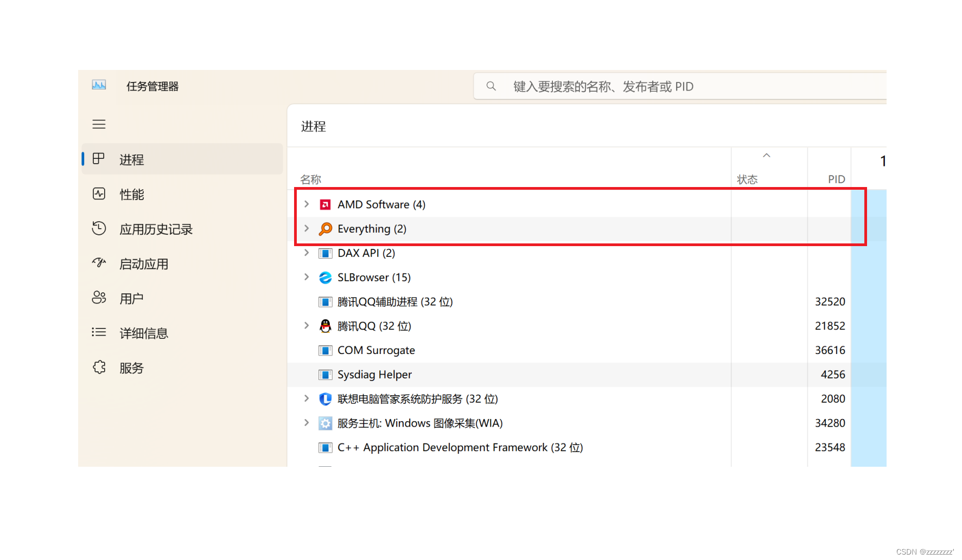962x560 pixels.
Task: Expand the SLBrowser process group
Action: (307, 277)
